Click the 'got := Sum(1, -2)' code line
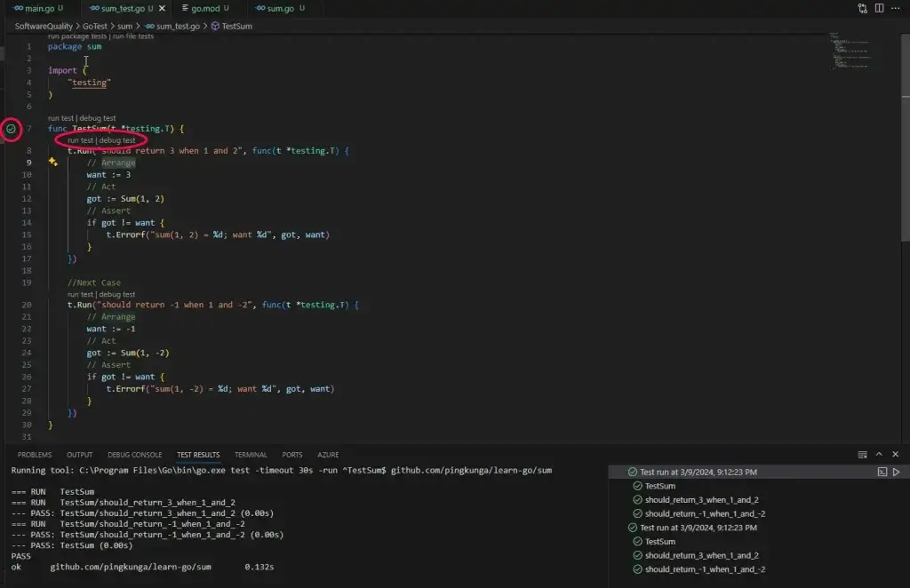The height and width of the screenshot is (588, 910). coord(128,353)
